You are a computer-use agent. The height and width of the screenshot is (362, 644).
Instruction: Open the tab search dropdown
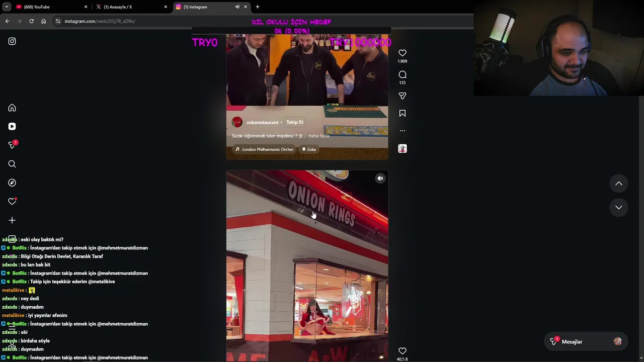pyautogui.click(x=7, y=7)
